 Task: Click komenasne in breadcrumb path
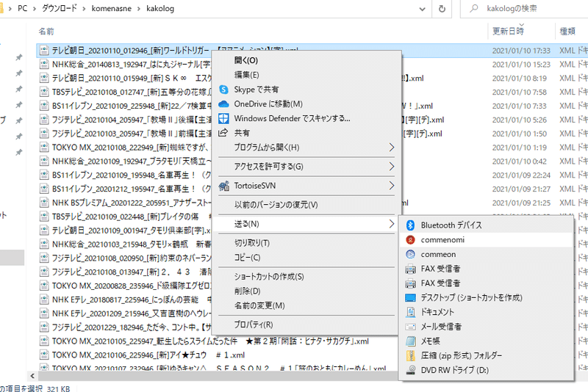tap(112, 9)
